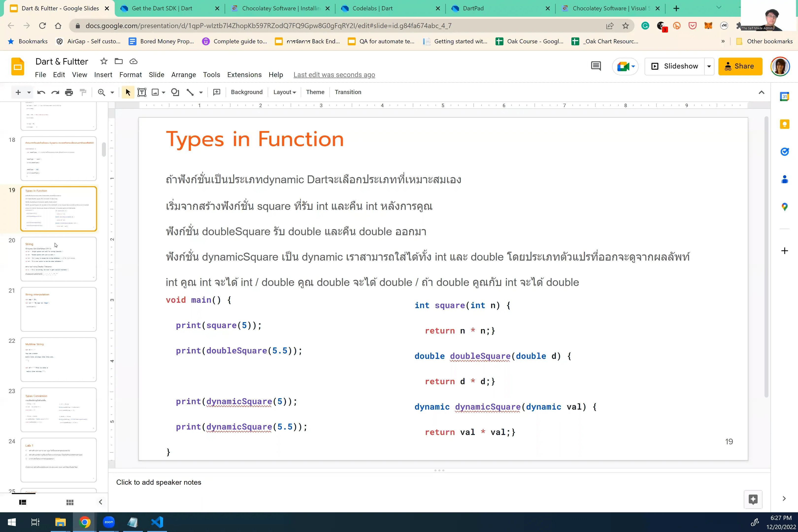Open the Layout dropdown
The height and width of the screenshot is (532, 798).
tap(284, 92)
